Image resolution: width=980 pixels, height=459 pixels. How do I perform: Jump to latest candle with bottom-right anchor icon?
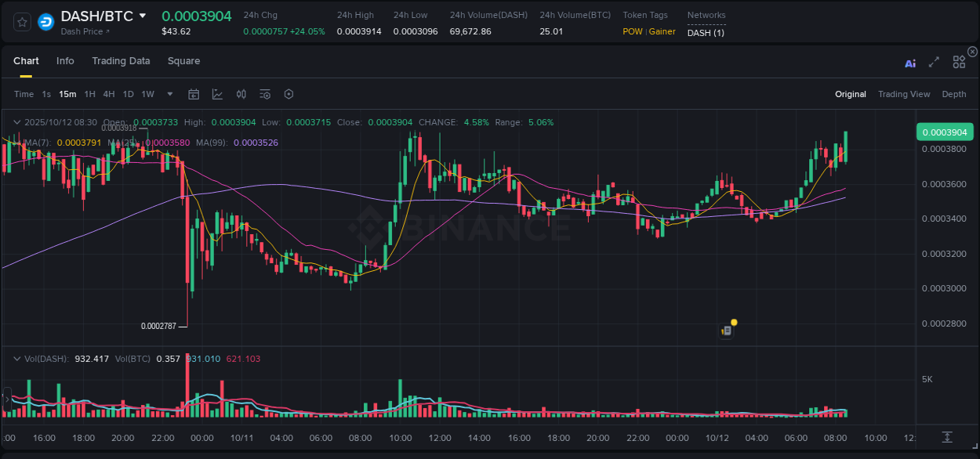(x=946, y=438)
